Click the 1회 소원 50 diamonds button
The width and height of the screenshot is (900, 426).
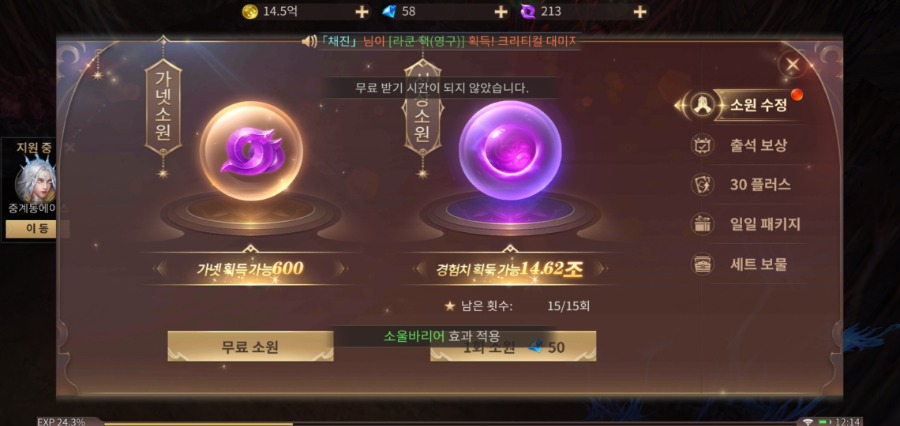click(513, 347)
